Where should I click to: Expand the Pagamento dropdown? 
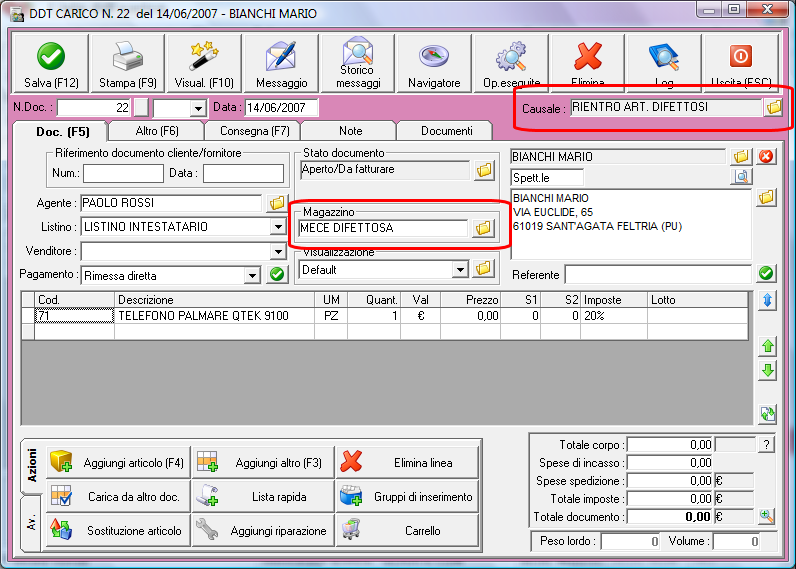click(x=252, y=276)
